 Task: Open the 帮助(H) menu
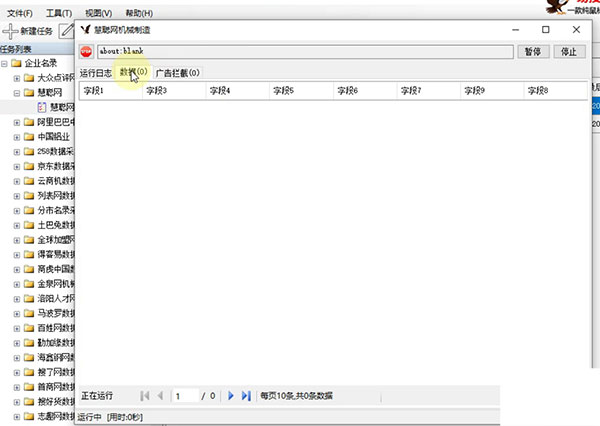click(139, 13)
